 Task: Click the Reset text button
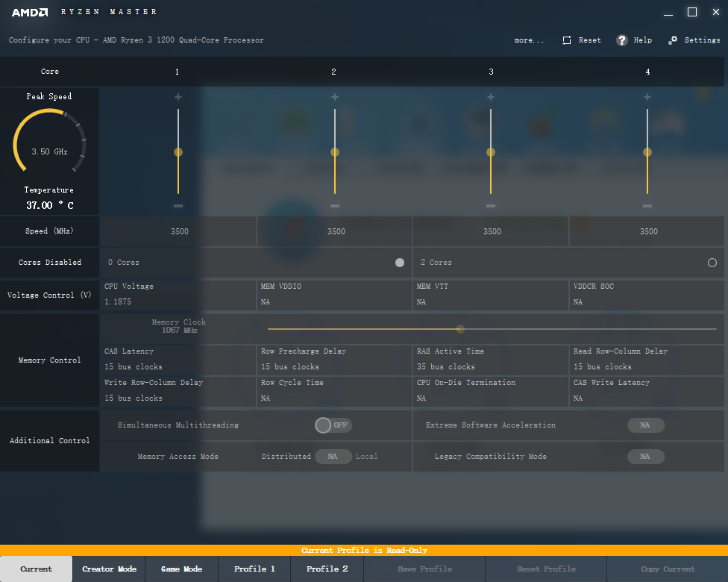tap(590, 40)
